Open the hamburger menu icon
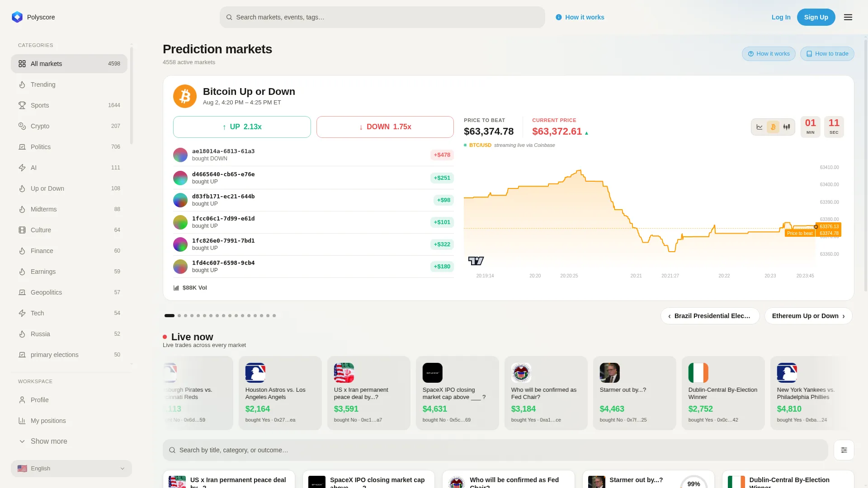 click(848, 17)
